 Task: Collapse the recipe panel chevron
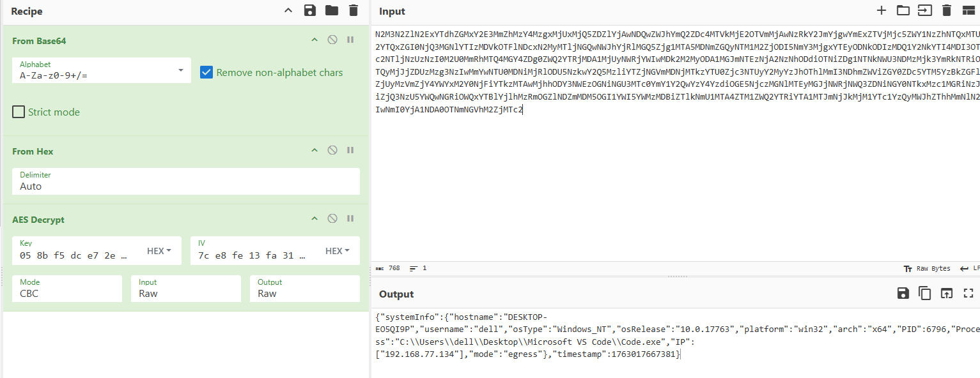pos(288,11)
